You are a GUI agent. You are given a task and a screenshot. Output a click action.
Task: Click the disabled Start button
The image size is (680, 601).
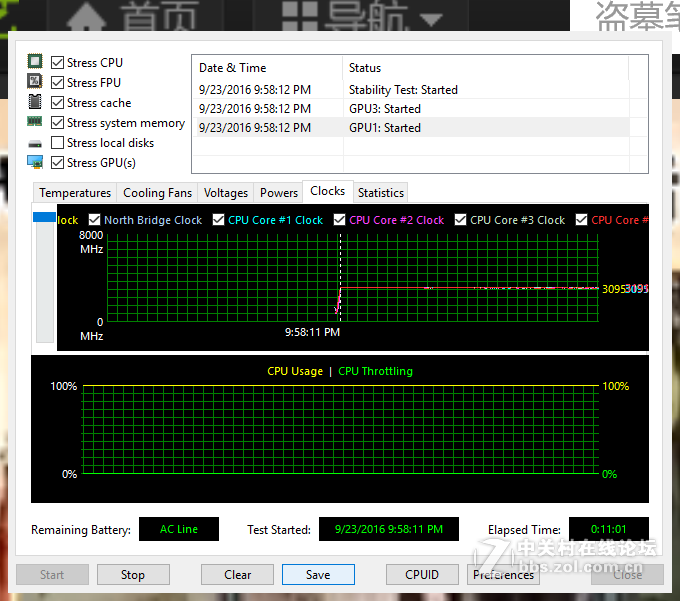(52, 575)
